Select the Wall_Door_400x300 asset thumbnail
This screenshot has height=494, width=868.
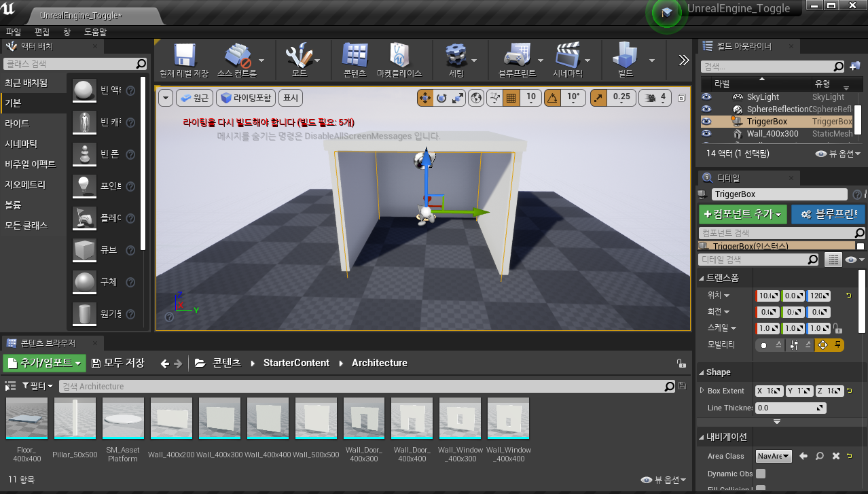(x=364, y=419)
